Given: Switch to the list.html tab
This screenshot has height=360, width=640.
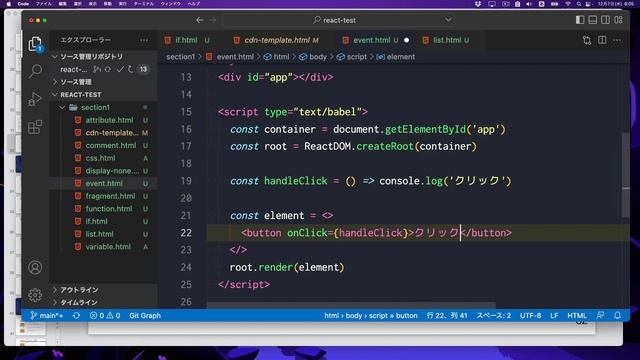Looking at the screenshot, I should click(x=447, y=40).
